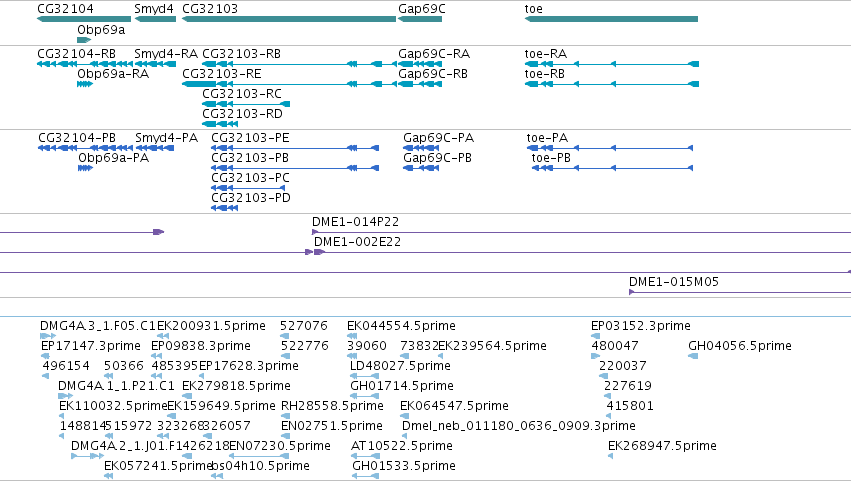Select the EK044554.5prime EST label
Screen dimensions: 851x481
[402, 326]
